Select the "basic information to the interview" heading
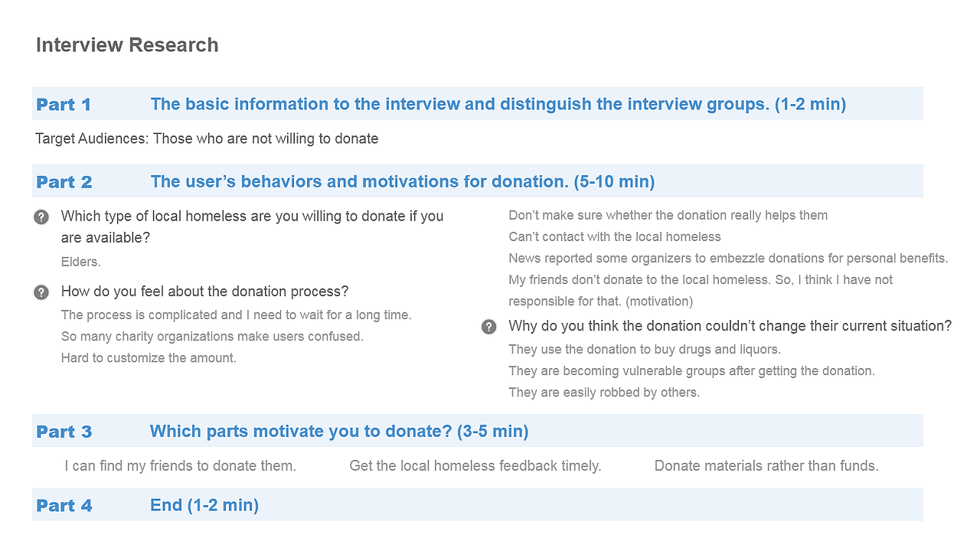This screenshot has height=551, width=980. pos(498,104)
